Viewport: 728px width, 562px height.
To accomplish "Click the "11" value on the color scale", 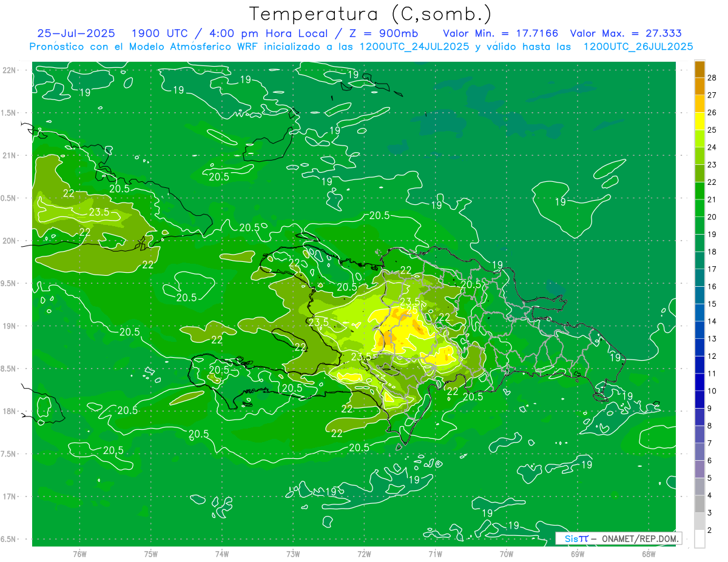I will (712, 373).
